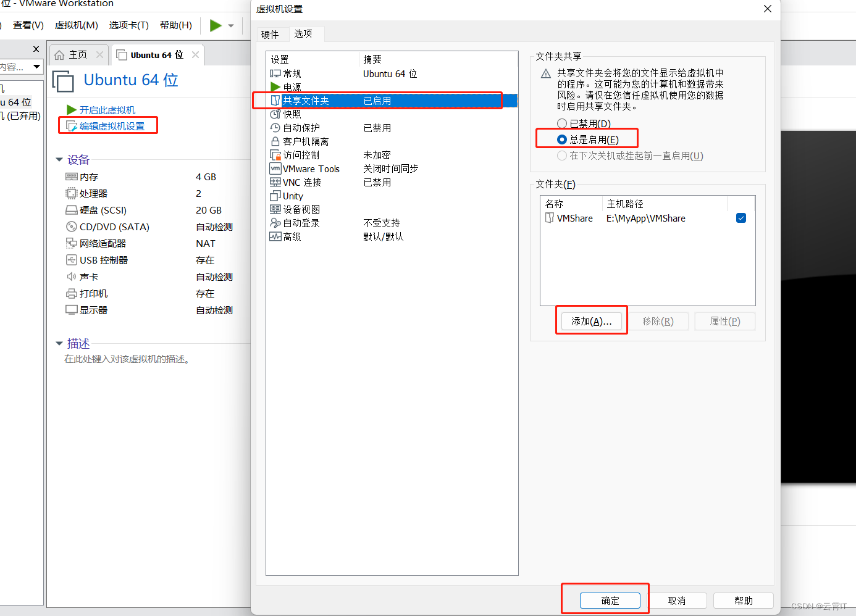
Task: Collapse the 设备 devices section
Action: pos(59,160)
